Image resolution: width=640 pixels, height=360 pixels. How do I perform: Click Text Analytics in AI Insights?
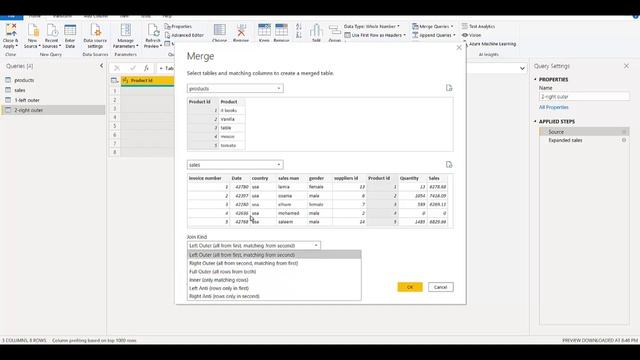coord(478,27)
